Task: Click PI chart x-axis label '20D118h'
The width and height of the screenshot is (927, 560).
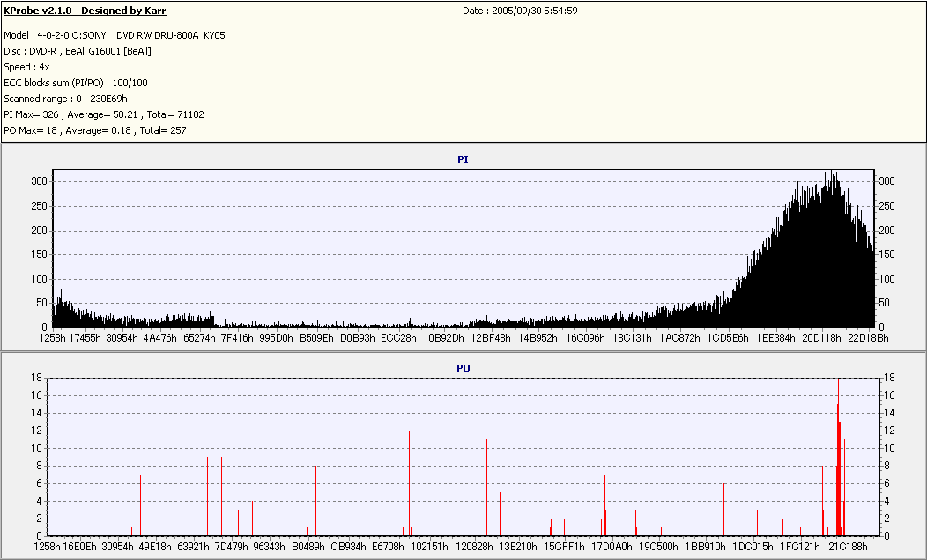Action: (822, 338)
